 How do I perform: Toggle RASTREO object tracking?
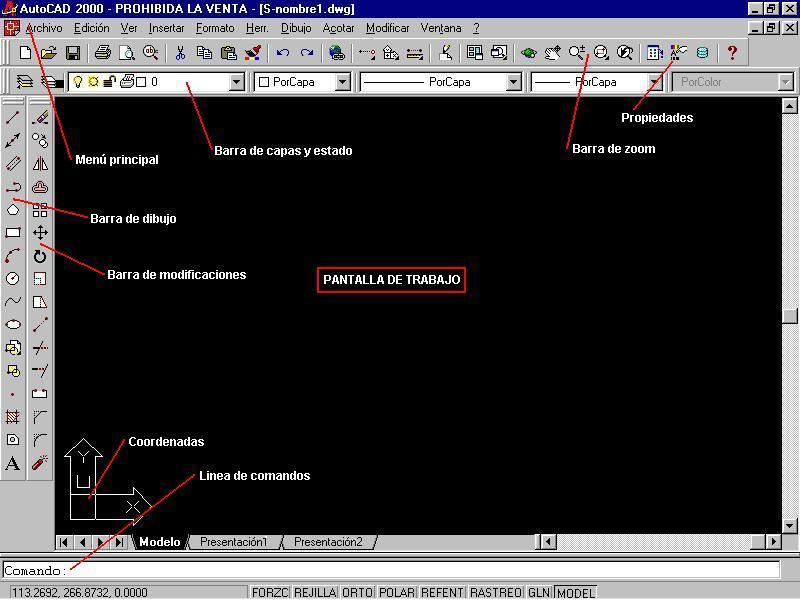click(x=495, y=592)
